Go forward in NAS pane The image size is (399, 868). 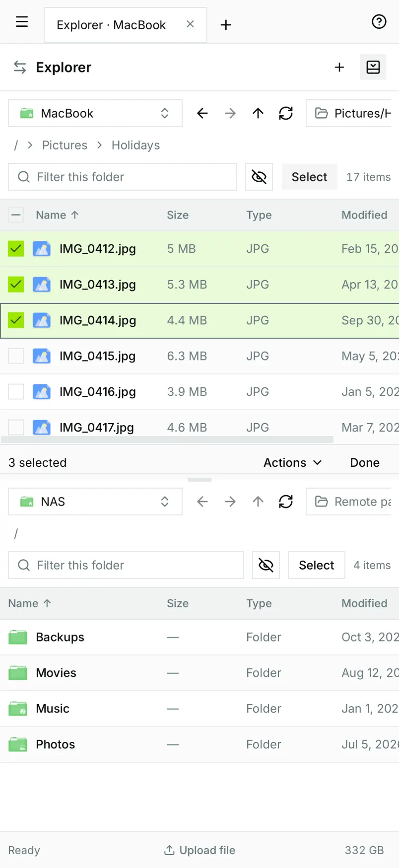click(x=230, y=502)
